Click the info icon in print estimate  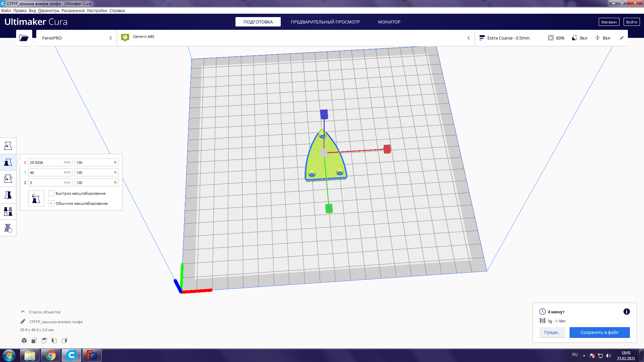click(626, 312)
